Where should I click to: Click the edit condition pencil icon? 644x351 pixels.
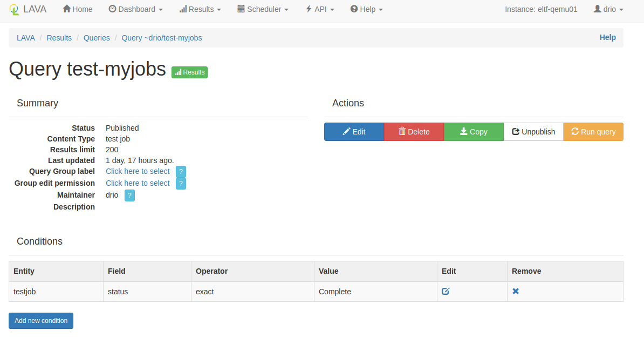446,292
